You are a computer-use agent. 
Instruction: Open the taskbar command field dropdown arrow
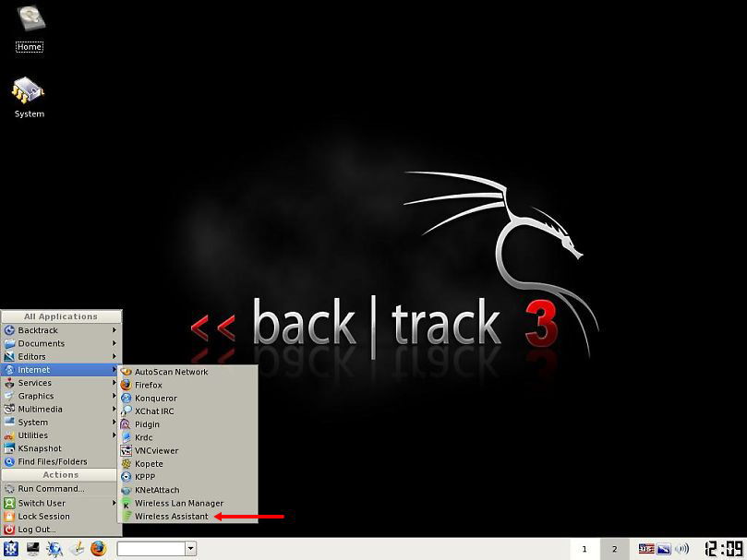point(190,549)
